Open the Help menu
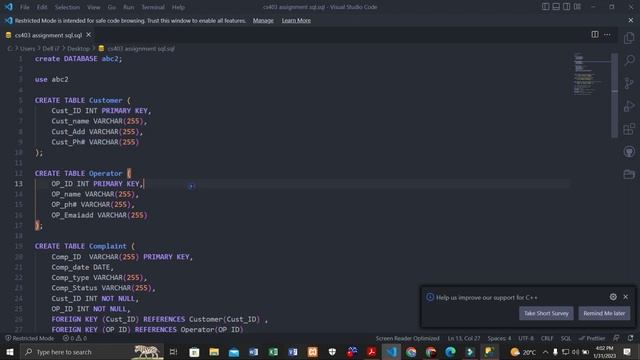The height and width of the screenshot is (360, 640). pyautogui.click(x=178, y=7)
